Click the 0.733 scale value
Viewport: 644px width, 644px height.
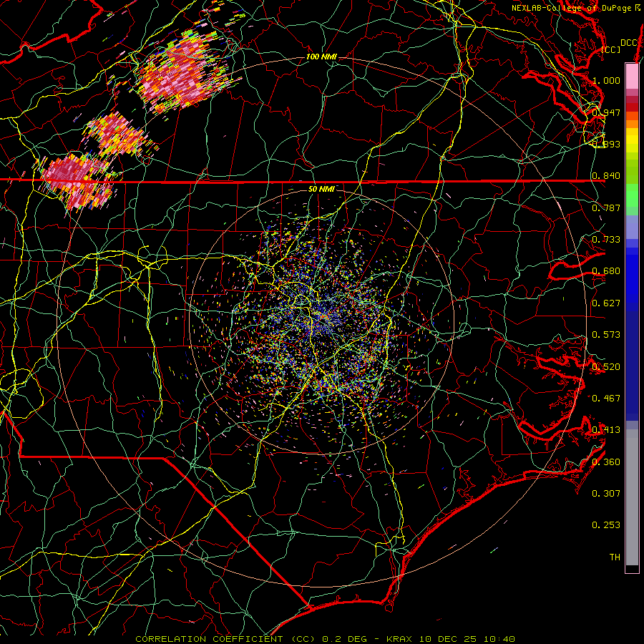(x=606, y=240)
